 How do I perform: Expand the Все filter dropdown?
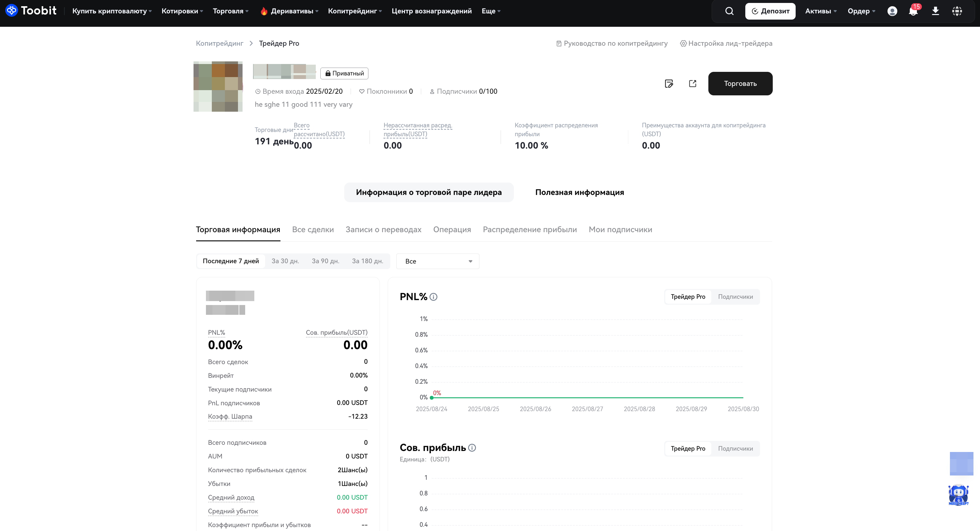tap(437, 262)
